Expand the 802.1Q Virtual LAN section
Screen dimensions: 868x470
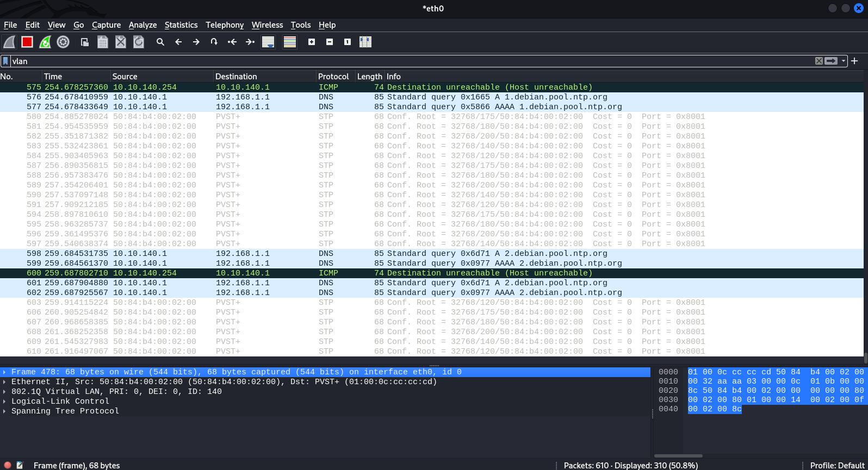pyautogui.click(x=4, y=392)
